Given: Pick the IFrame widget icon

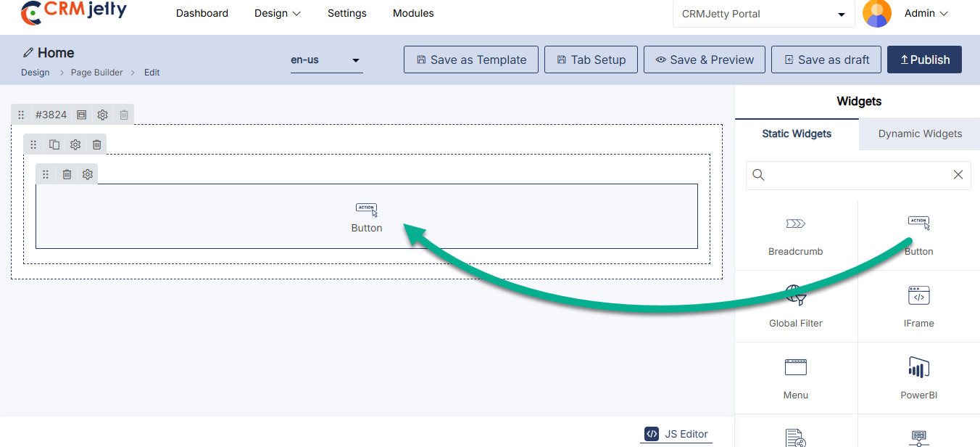Looking at the screenshot, I should 918,296.
